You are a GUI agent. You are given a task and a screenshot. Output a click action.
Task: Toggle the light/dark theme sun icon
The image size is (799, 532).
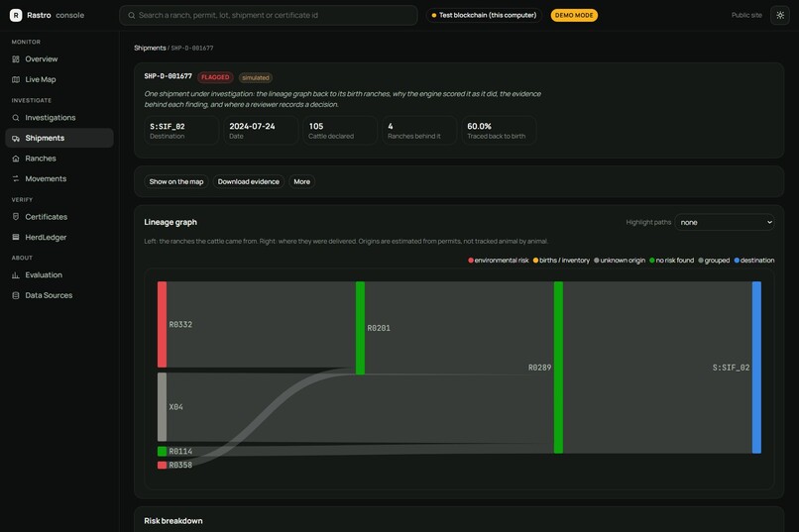click(780, 15)
